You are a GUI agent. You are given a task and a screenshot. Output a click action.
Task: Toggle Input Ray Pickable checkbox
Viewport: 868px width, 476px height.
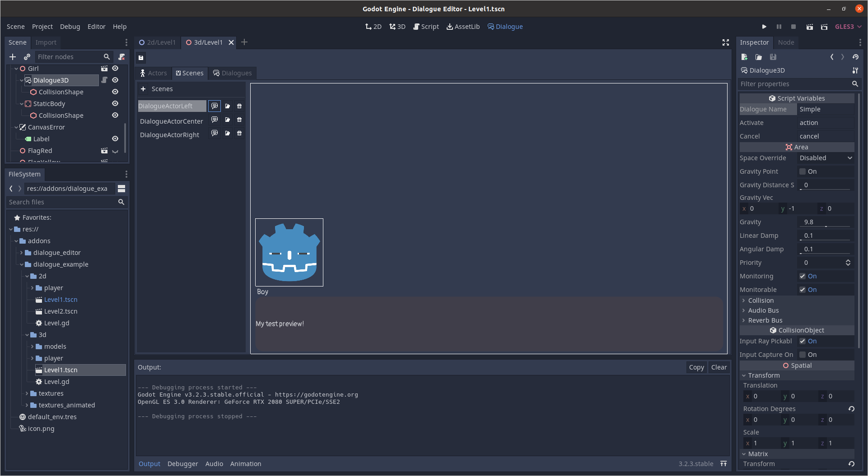[x=803, y=341]
